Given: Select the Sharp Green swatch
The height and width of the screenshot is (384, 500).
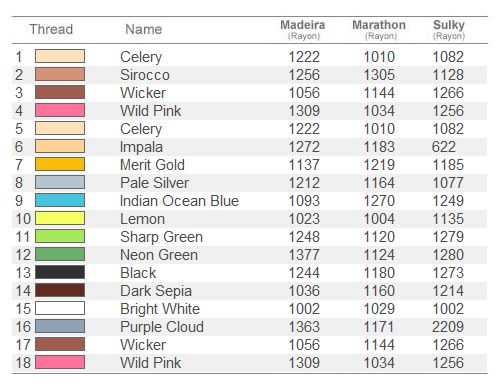Looking at the screenshot, I should 60,236.
